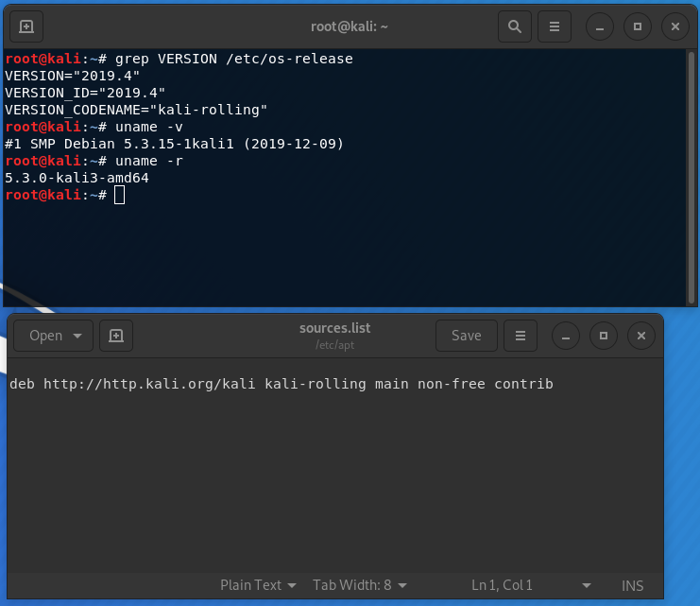
Task: Open a new terminal tab
Action: point(26,26)
